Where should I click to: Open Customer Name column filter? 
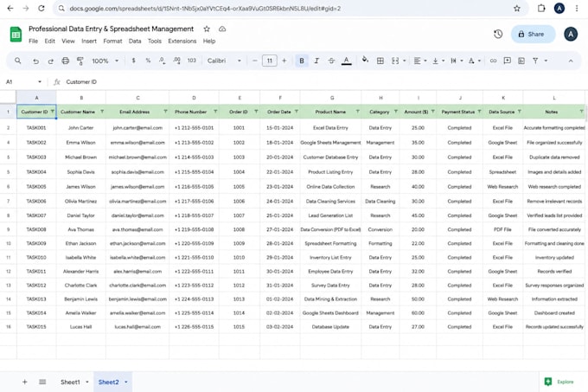click(x=102, y=112)
